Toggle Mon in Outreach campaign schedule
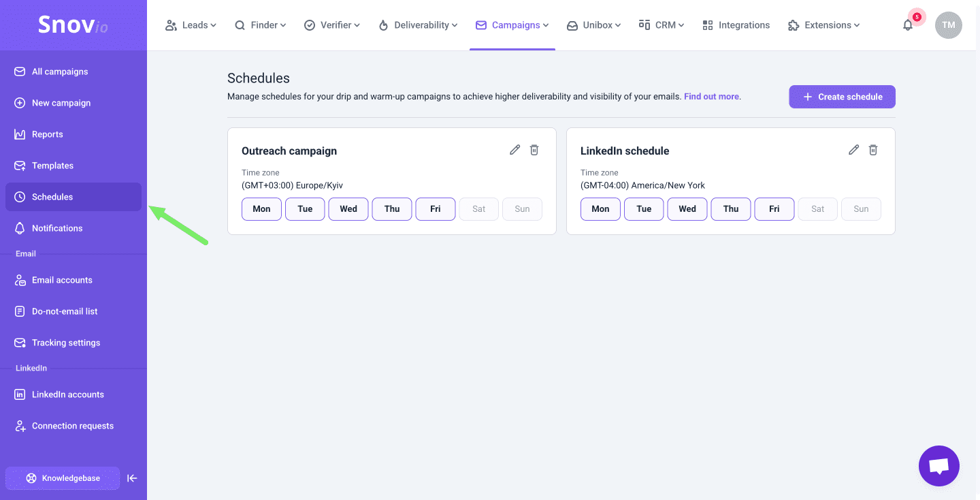980x500 pixels. tap(261, 209)
